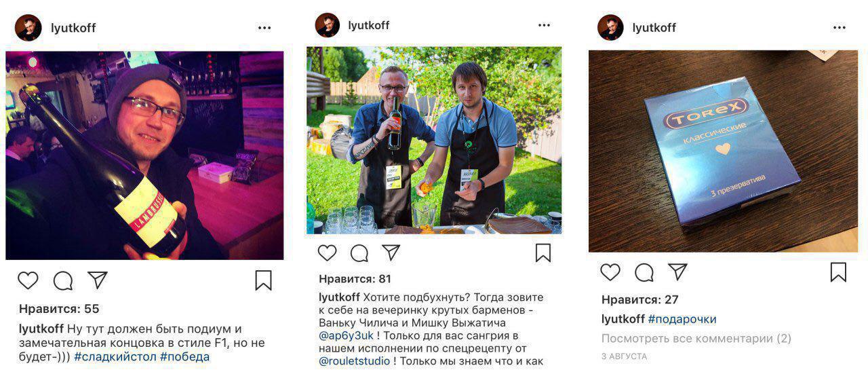Like the two bartenders post with the heart
868x372 pixels.
tap(327, 253)
